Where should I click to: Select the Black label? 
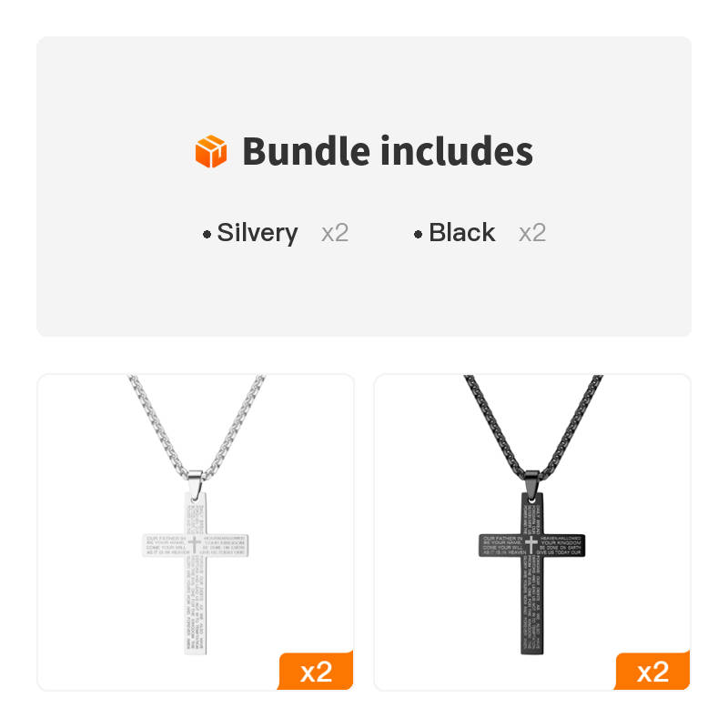[x=462, y=233]
